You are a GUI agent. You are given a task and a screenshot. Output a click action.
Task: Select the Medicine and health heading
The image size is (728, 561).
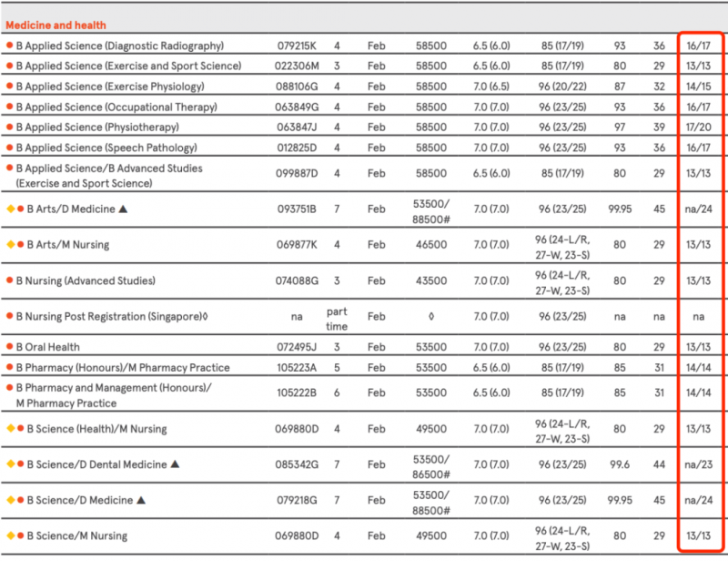(x=56, y=25)
